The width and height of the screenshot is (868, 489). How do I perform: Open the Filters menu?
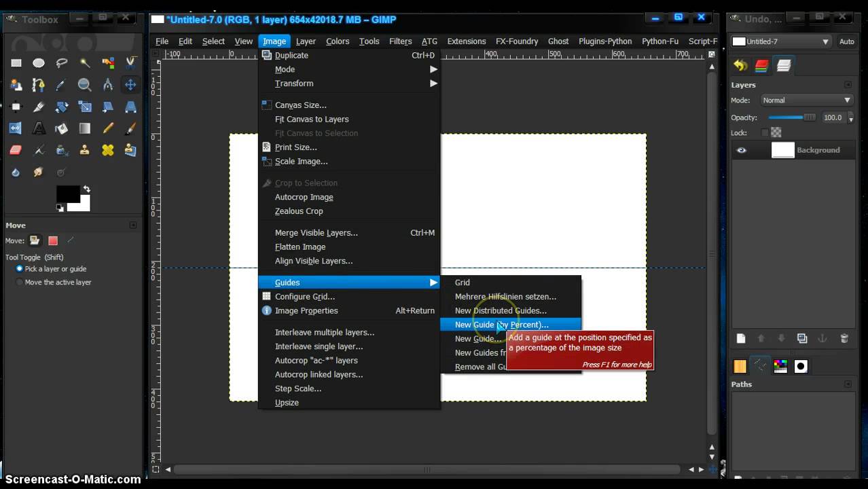click(400, 41)
